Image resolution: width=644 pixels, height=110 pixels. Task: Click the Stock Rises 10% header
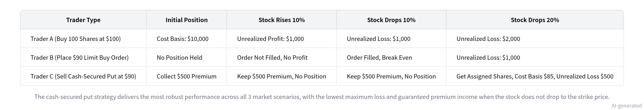282,20
